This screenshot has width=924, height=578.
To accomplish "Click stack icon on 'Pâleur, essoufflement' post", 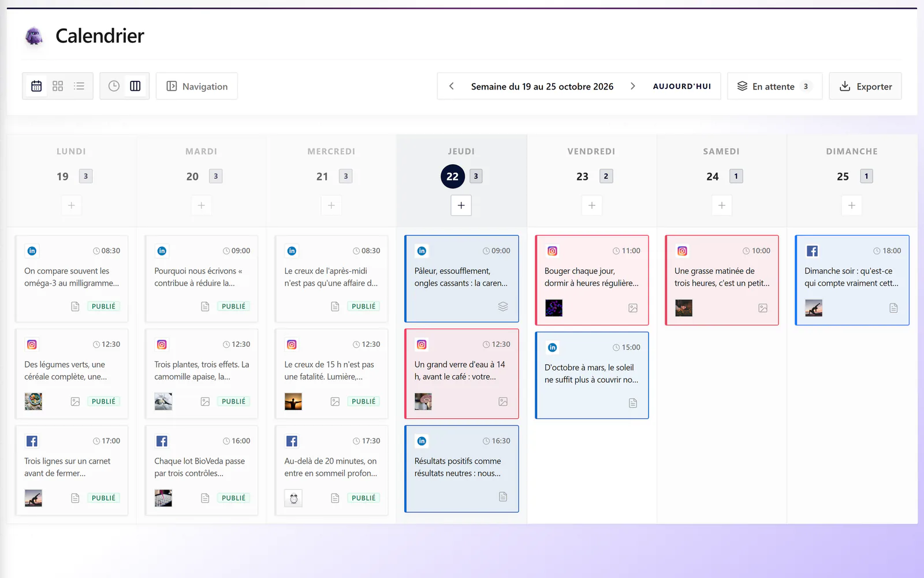I will [503, 306].
